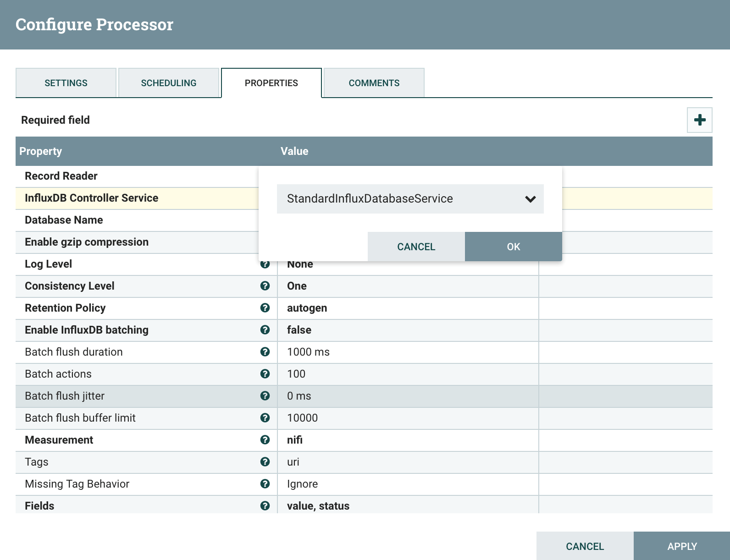
Task: Open help for Batch actions
Action: pyautogui.click(x=265, y=374)
